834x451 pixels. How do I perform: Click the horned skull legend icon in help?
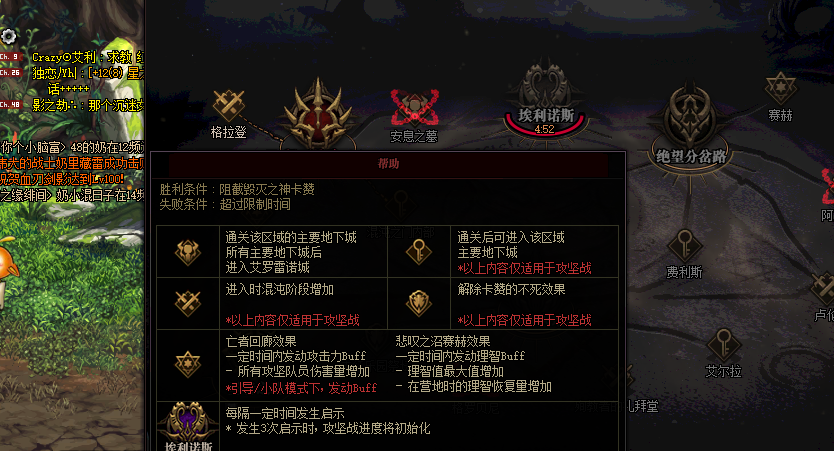[188, 252]
